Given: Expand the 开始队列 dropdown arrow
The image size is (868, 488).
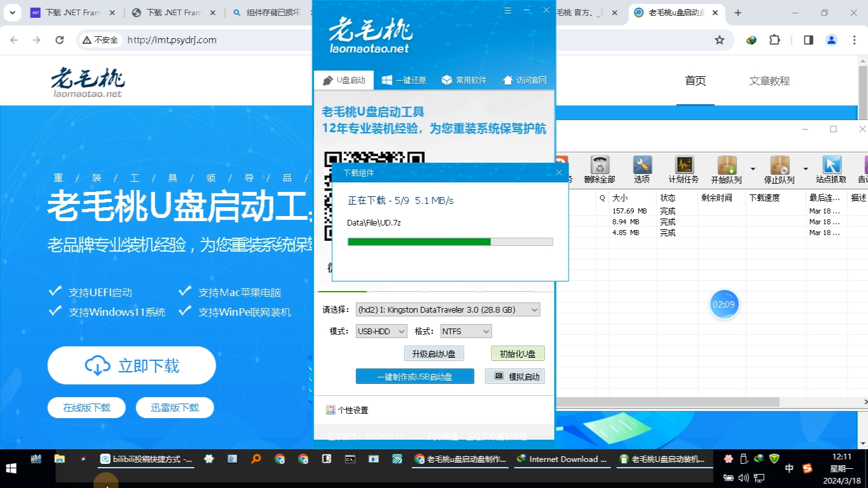Looking at the screenshot, I should tap(753, 169).
